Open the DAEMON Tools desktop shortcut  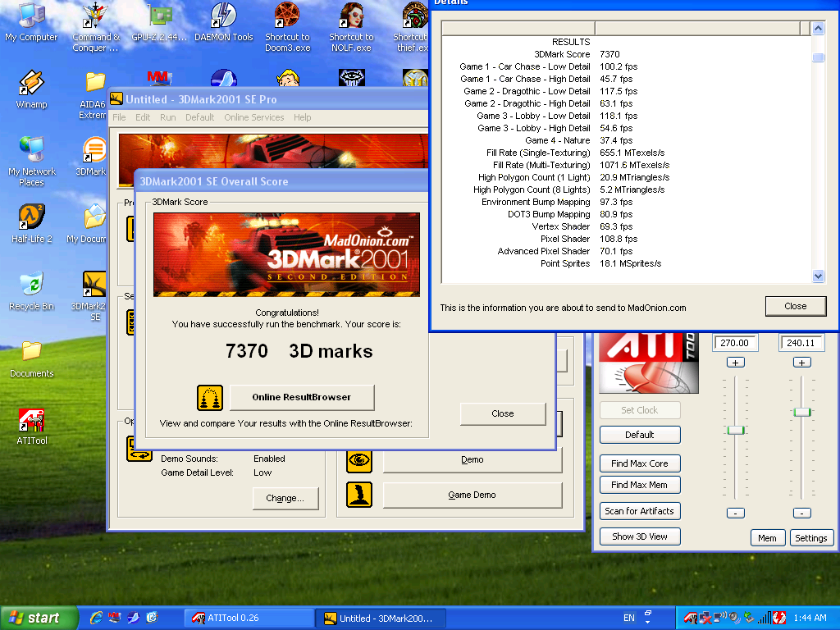223,21
